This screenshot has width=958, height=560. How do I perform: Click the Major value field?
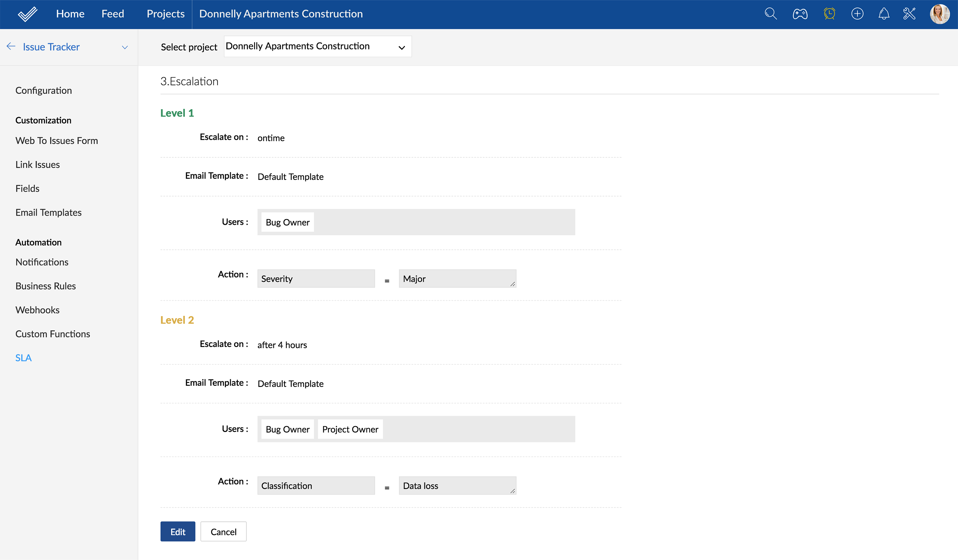[x=457, y=278]
